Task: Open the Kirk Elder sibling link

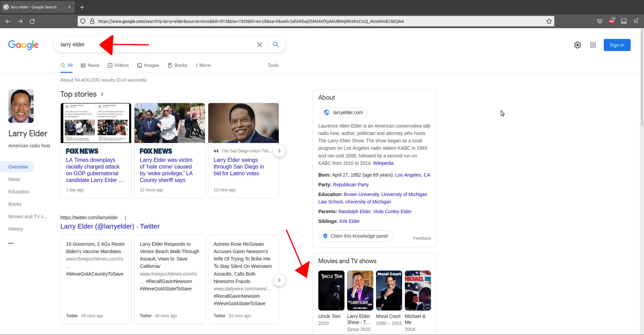Action: [x=350, y=221]
